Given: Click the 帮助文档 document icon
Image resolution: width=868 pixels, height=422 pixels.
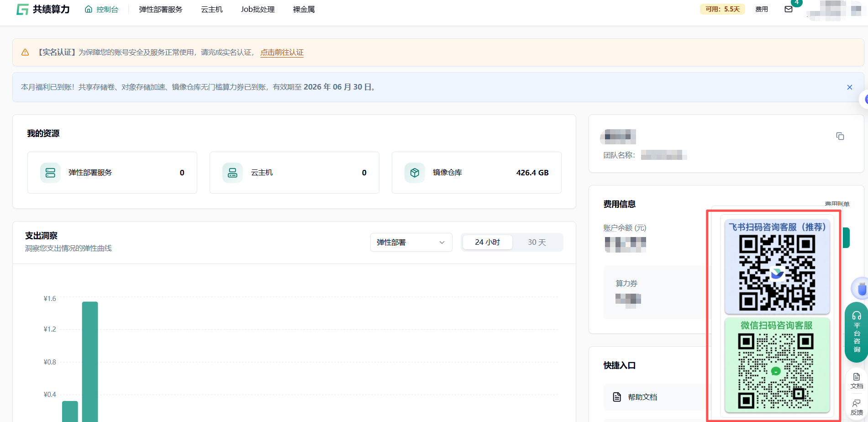Looking at the screenshot, I should click(x=617, y=397).
